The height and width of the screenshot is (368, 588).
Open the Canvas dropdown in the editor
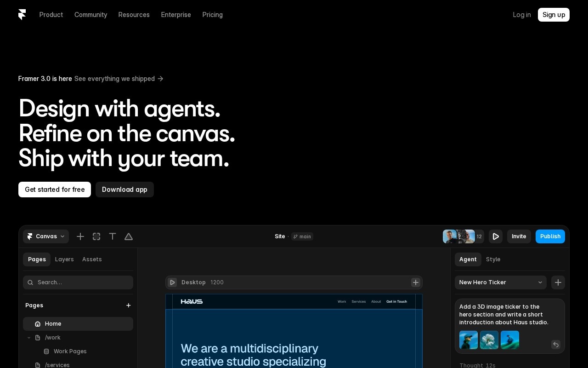(46, 236)
